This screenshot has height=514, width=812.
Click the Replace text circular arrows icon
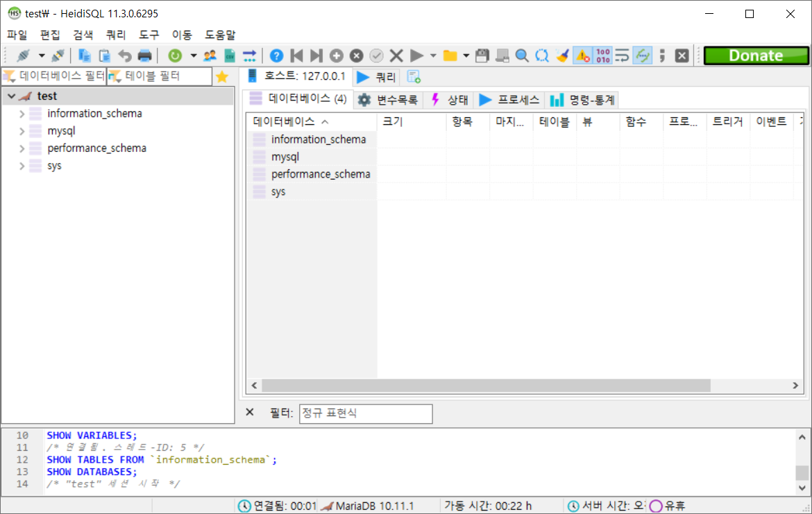pyautogui.click(x=542, y=55)
